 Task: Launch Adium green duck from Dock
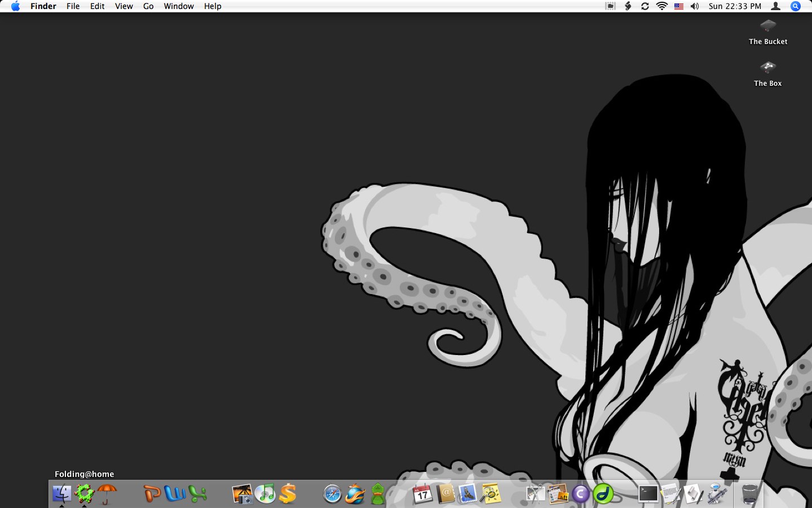pos(378,494)
